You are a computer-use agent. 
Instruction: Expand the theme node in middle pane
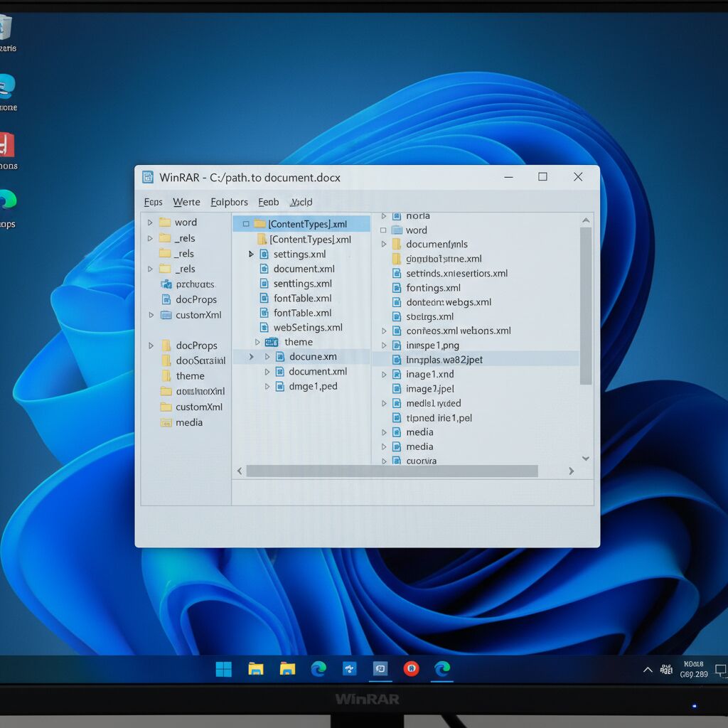click(257, 343)
